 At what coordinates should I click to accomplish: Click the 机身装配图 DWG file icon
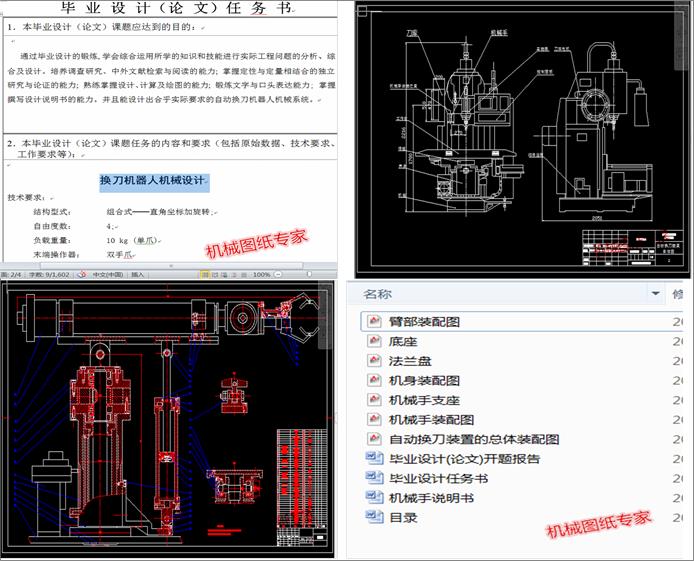(374, 380)
